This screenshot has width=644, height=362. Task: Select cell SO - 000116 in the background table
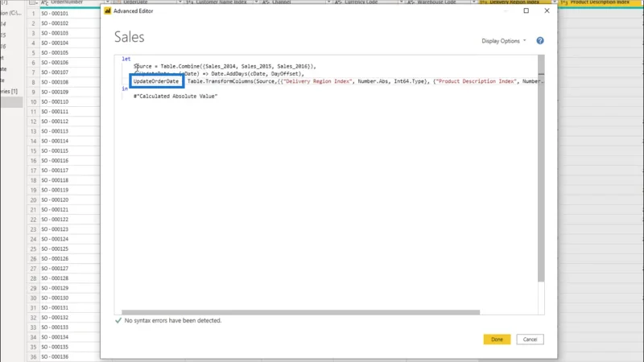click(70, 160)
